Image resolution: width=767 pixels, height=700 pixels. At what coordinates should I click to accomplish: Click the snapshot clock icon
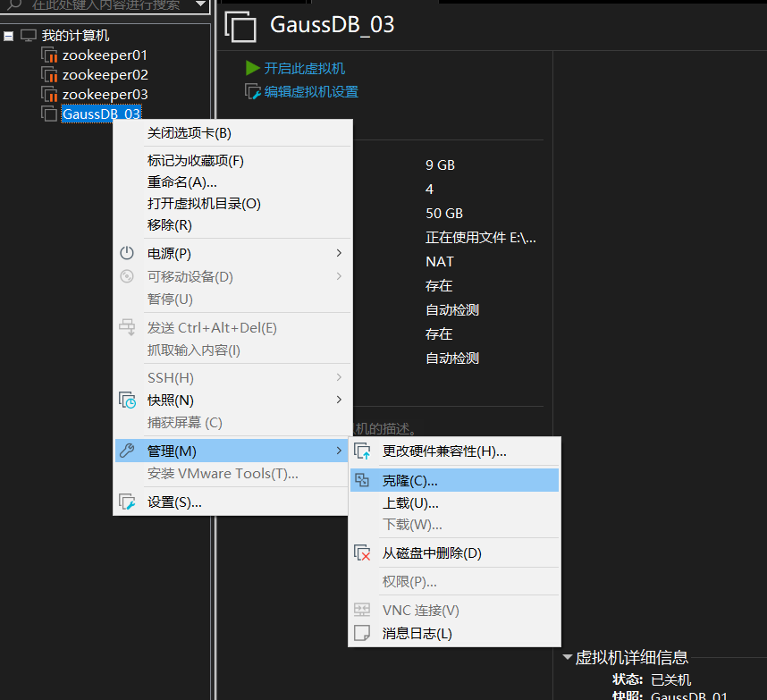(x=127, y=401)
